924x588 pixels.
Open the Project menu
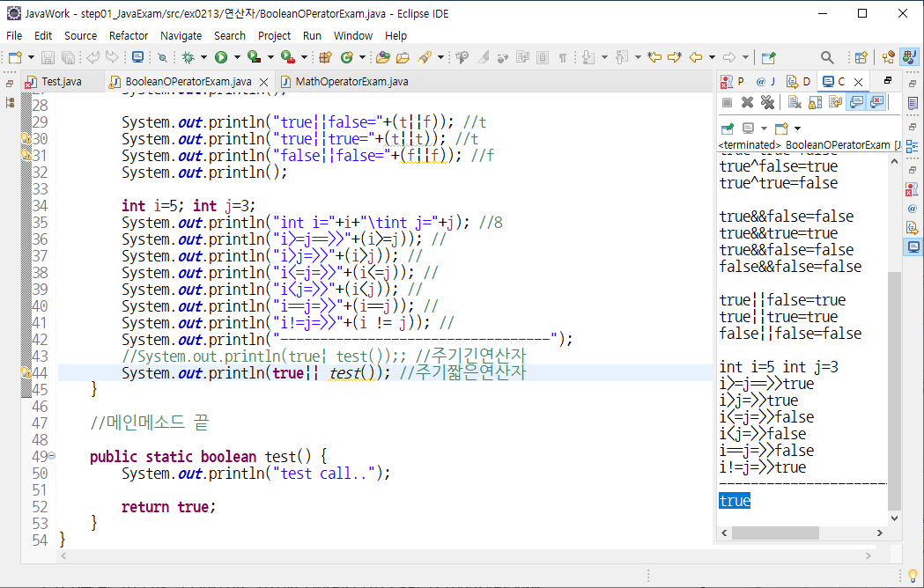[x=274, y=35]
